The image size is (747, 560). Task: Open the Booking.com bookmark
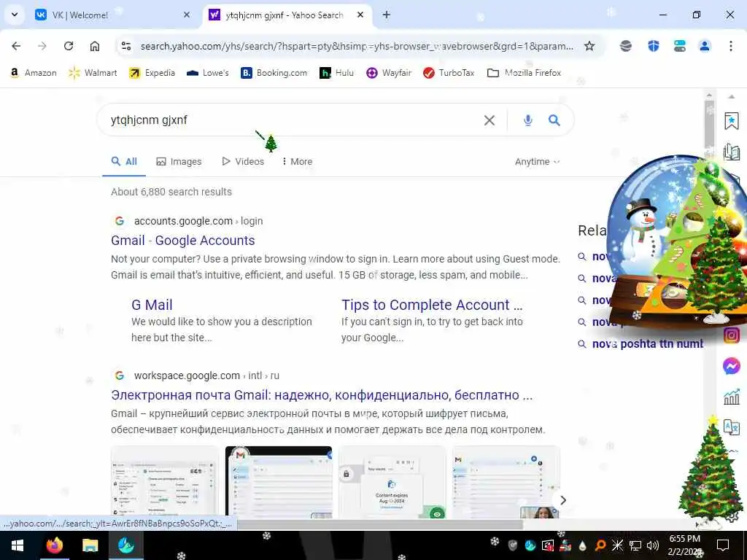click(x=274, y=73)
